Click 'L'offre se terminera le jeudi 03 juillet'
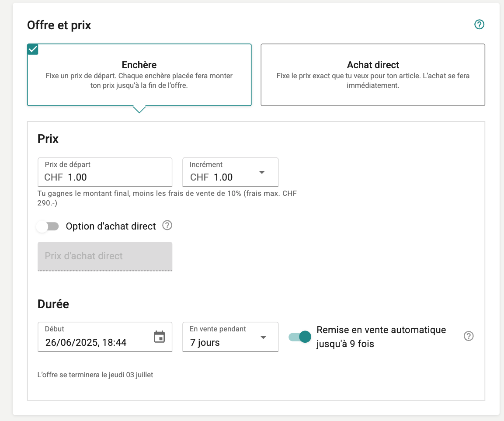 [x=95, y=375]
